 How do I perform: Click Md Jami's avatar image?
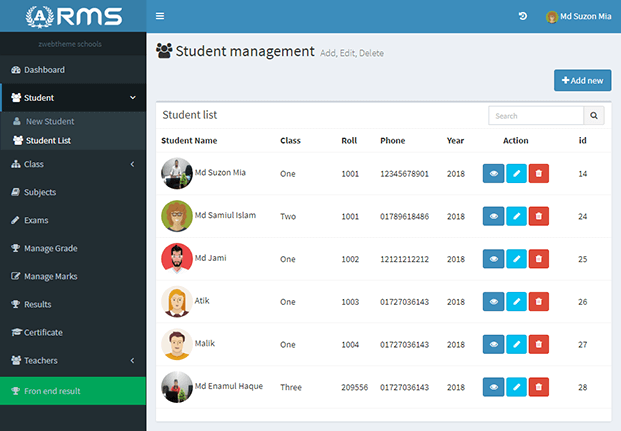pos(177,258)
